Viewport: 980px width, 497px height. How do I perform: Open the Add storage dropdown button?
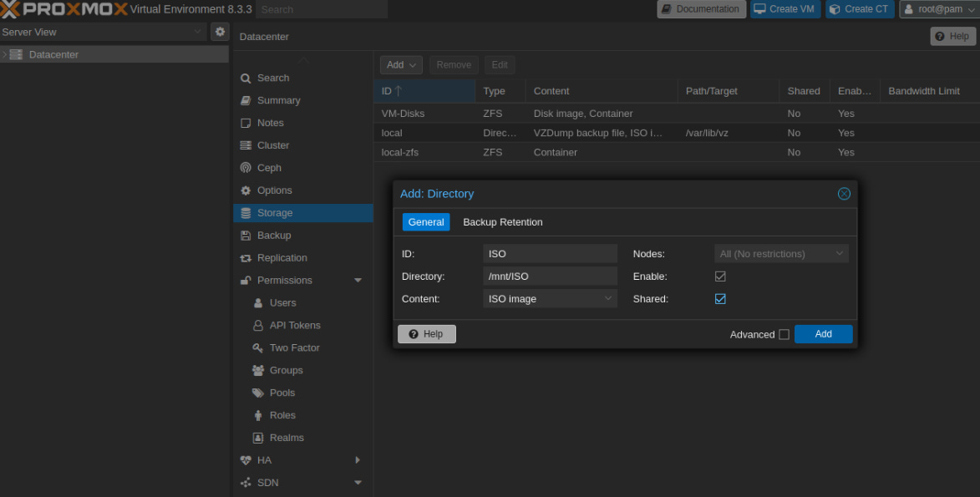click(x=401, y=65)
